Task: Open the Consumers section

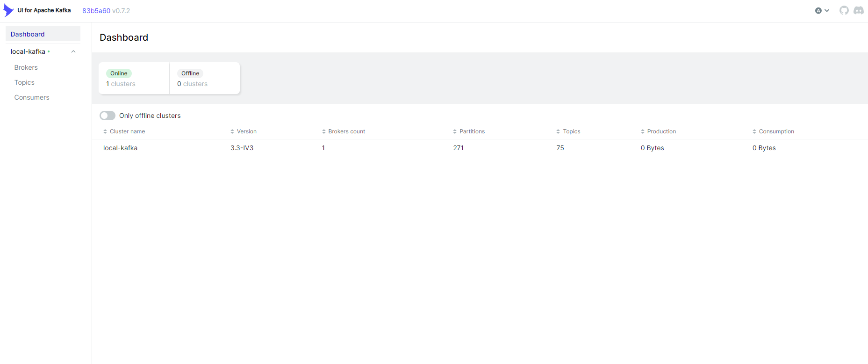Action: click(x=32, y=97)
